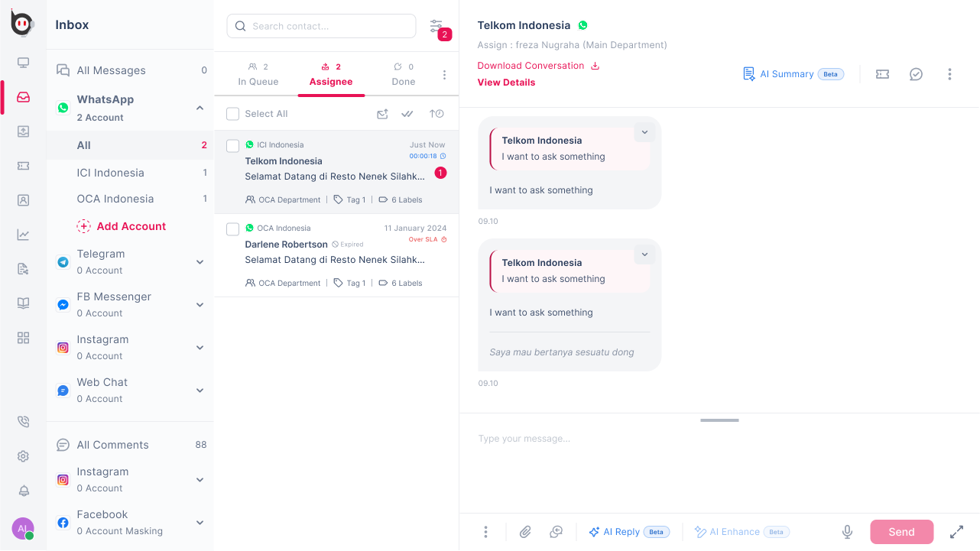
Task: Click the expand composer arrows icon
Action: click(x=956, y=532)
